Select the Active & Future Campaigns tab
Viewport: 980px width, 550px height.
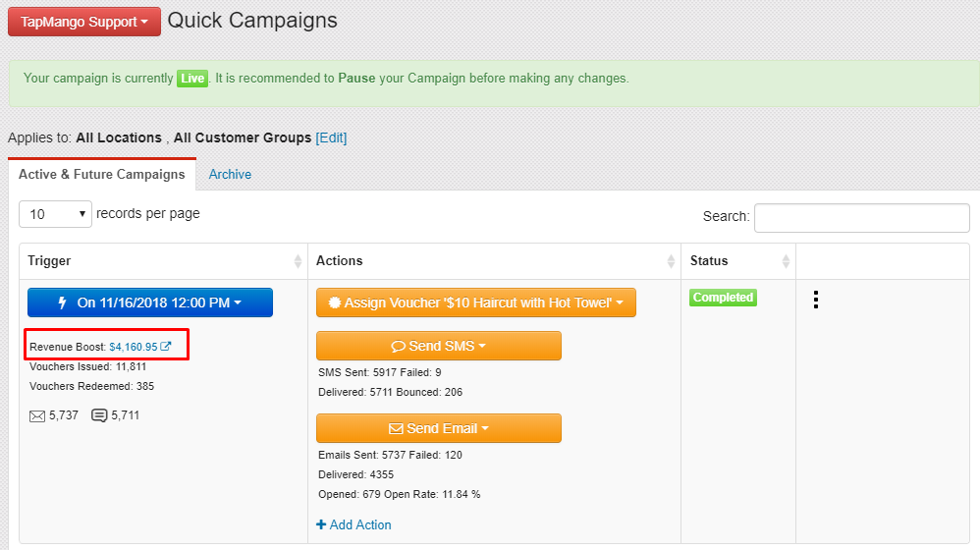tap(102, 175)
